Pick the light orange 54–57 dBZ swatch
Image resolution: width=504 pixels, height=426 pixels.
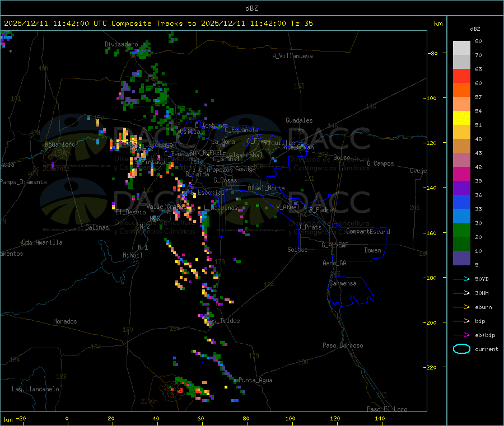tap(461, 104)
